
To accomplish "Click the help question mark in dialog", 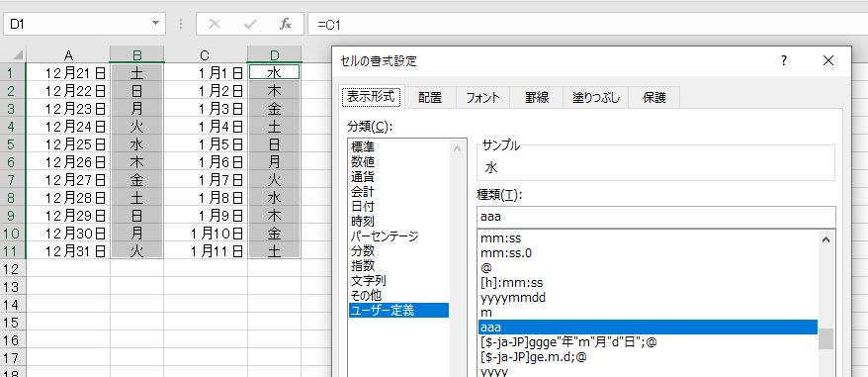I will (x=784, y=61).
